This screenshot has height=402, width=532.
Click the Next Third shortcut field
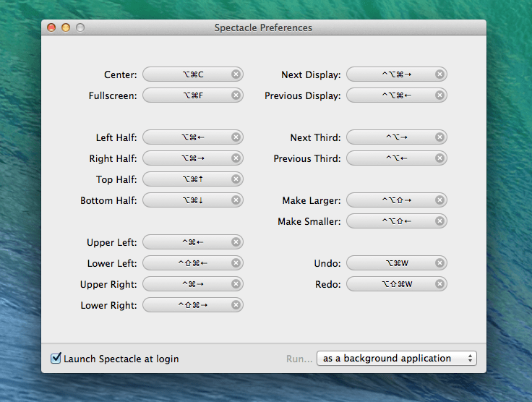click(397, 137)
